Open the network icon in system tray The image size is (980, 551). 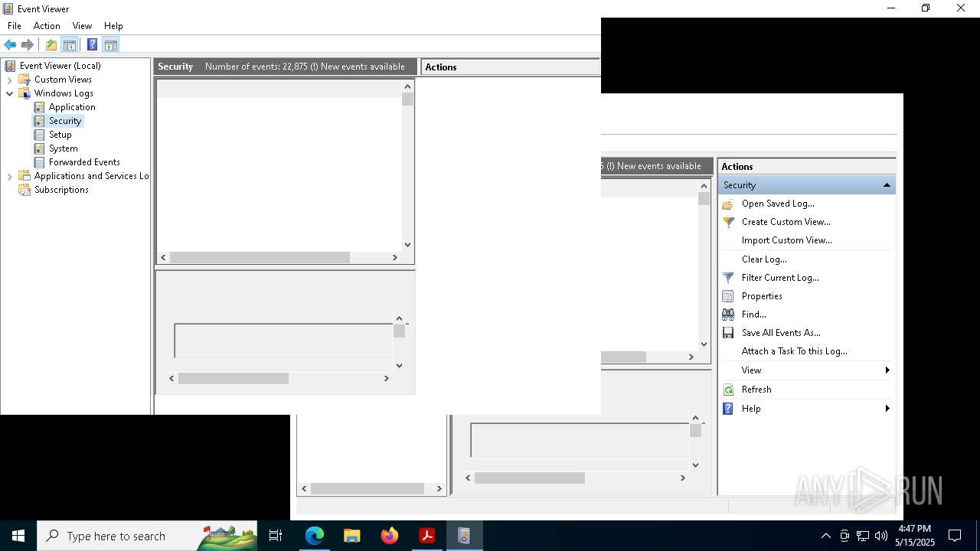[x=863, y=536]
